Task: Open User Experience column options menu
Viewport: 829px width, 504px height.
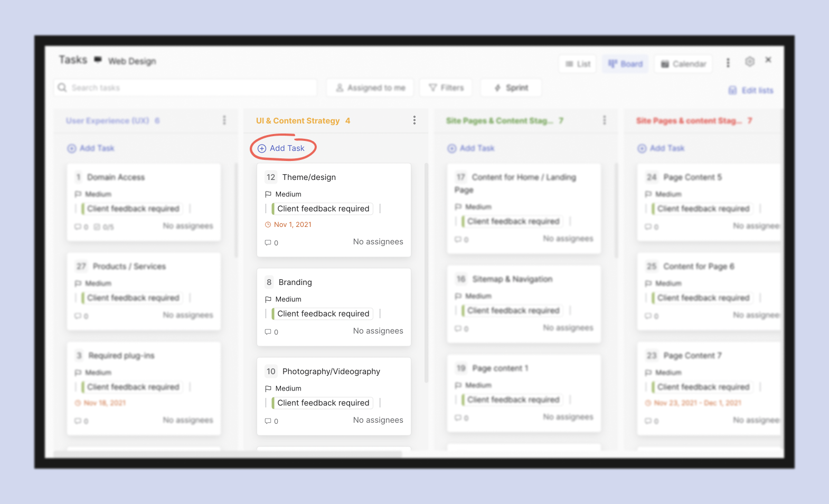Action: click(x=224, y=120)
